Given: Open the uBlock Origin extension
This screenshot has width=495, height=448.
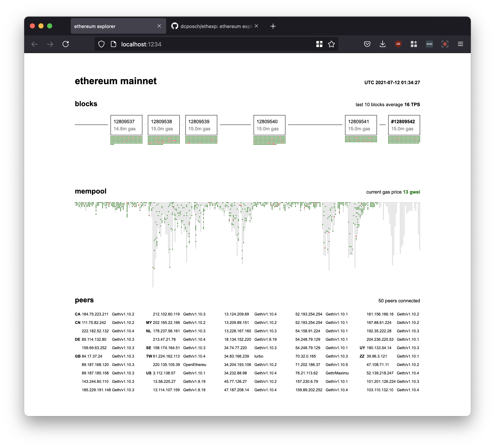Looking at the screenshot, I should [x=398, y=44].
